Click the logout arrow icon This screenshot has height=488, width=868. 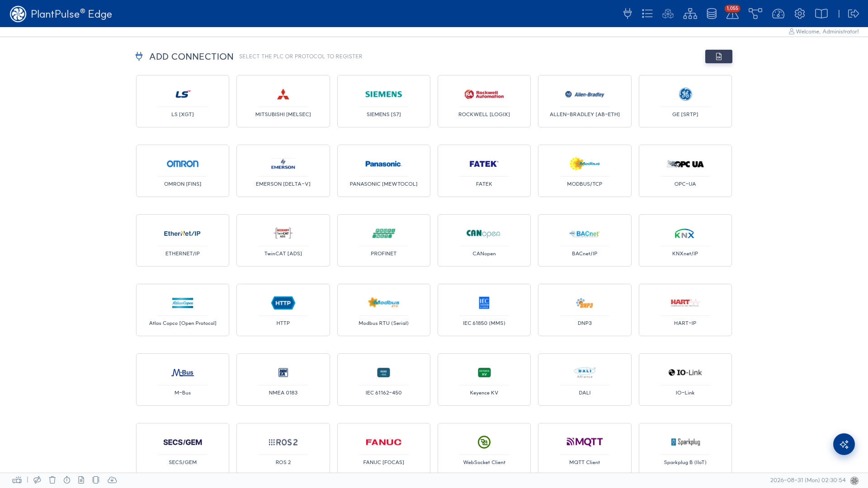pyautogui.click(x=854, y=14)
